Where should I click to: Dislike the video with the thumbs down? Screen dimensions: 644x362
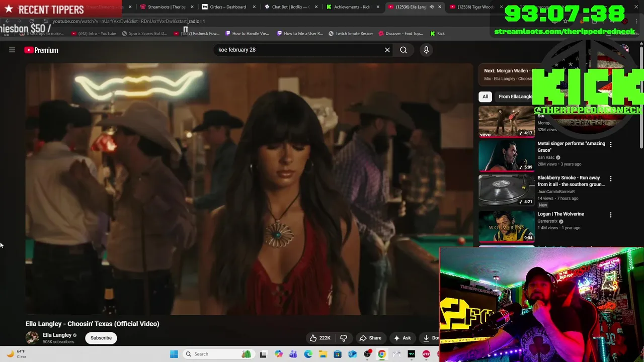pyautogui.click(x=344, y=338)
